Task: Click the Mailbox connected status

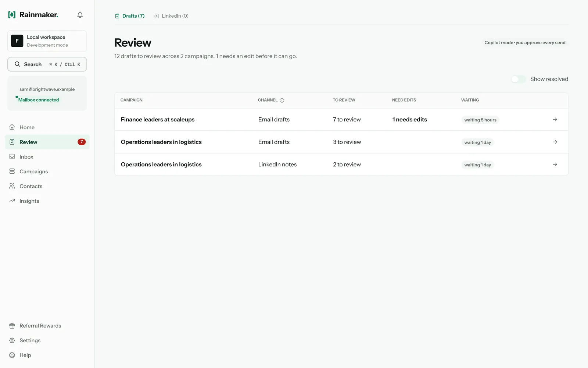Action: (x=38, y=100)
